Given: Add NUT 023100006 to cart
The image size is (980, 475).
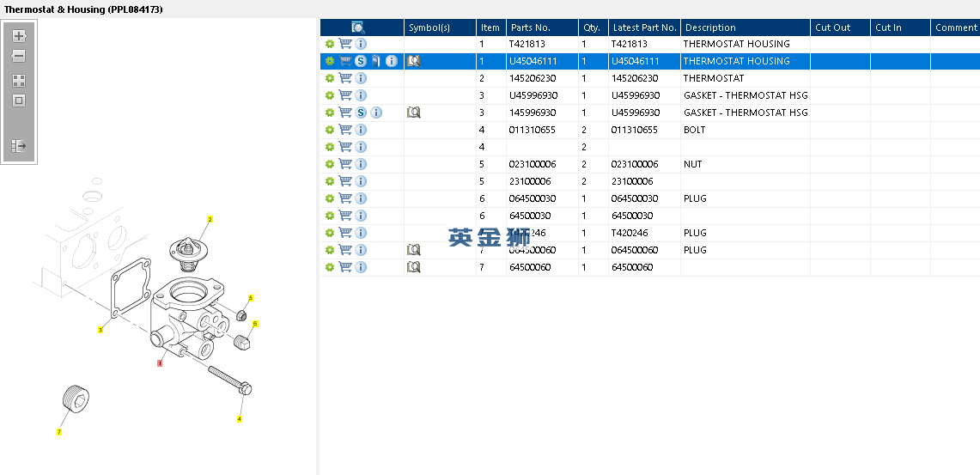Looking at the screenshot, I should (345, 164).
